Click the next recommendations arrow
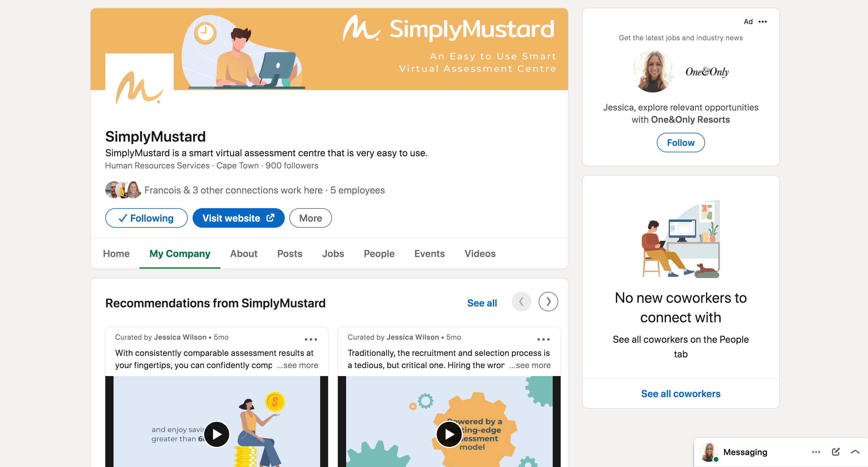Viewport: 868px width, 467px height. click(x=548, y=302)
